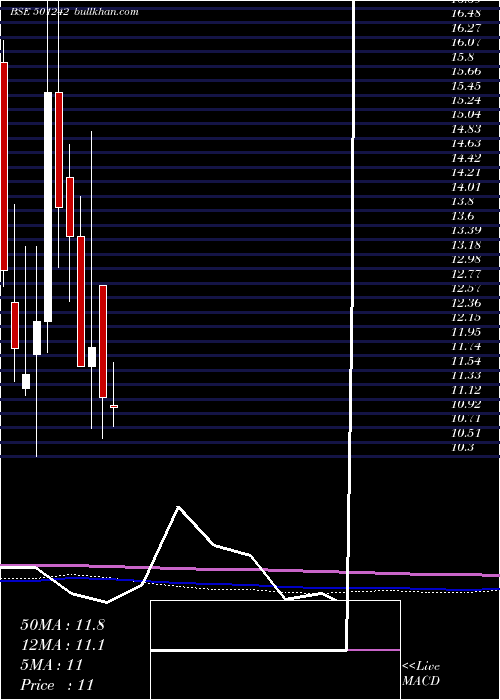
Task: Pick the 14.63 price axis value
Action: [466, 143]
